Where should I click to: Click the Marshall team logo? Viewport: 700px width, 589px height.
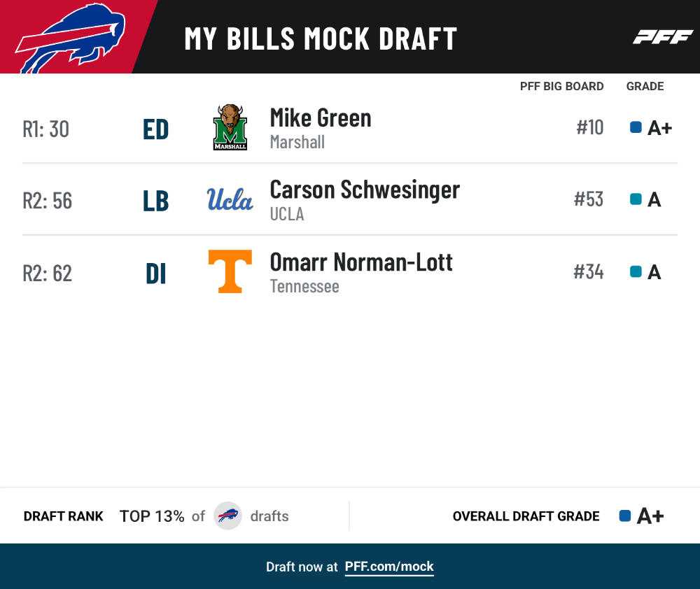click(230, 127)
